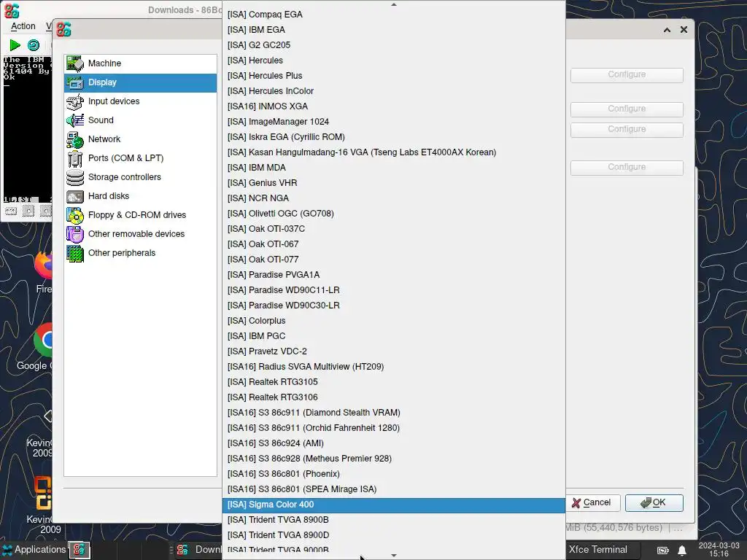The width and height of the screenshot is (747, 560).
Task: Select Kasan Hangulmadang-16 VGA entry
Action: pyautogui.click(x=393, y=152)
